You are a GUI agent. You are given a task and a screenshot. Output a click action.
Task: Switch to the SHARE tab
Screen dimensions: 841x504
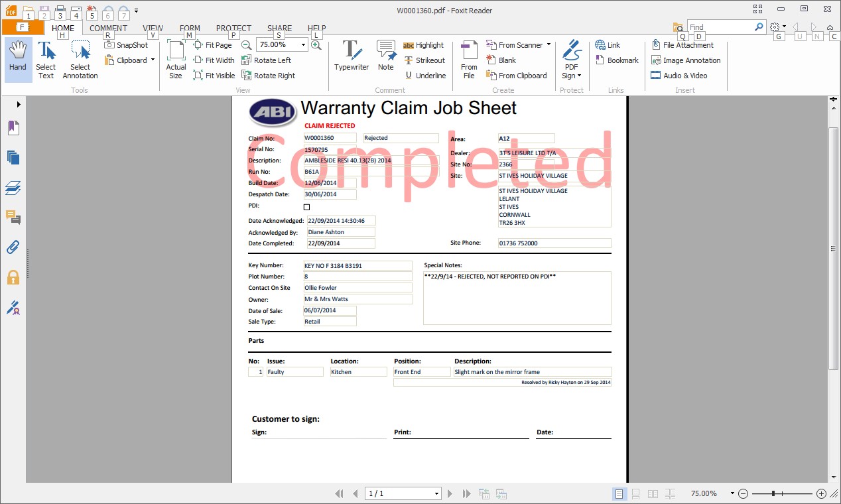[x=279, y=29]
